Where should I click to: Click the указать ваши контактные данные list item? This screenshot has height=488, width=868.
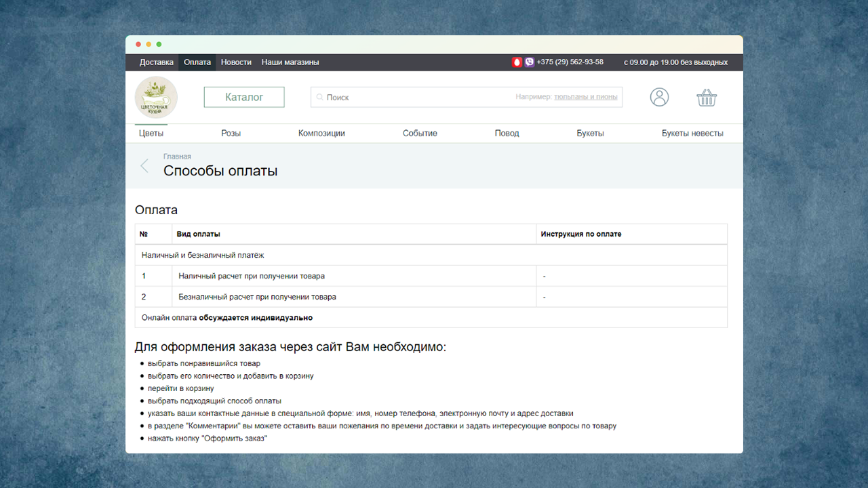(361, 413)
